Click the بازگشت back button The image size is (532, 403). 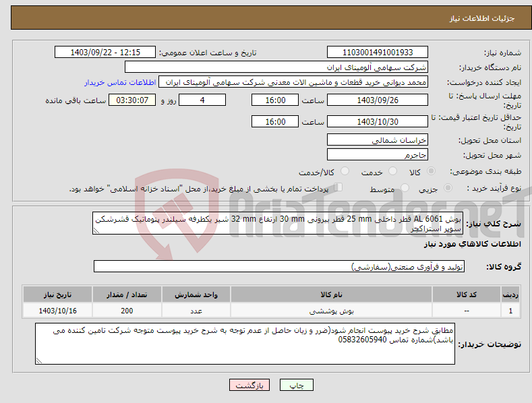249,385
